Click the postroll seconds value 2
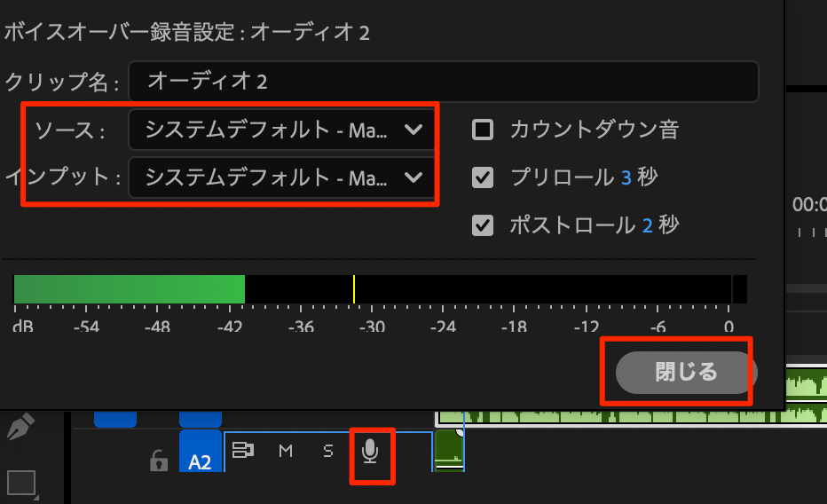The width and height of the screenshot is (827, 504). tap(647, 225)
